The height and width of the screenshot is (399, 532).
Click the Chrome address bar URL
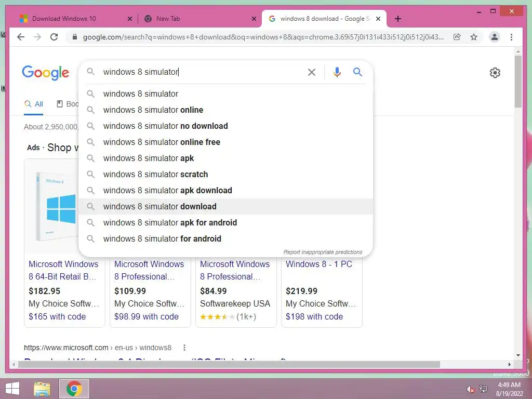(263, 37)
